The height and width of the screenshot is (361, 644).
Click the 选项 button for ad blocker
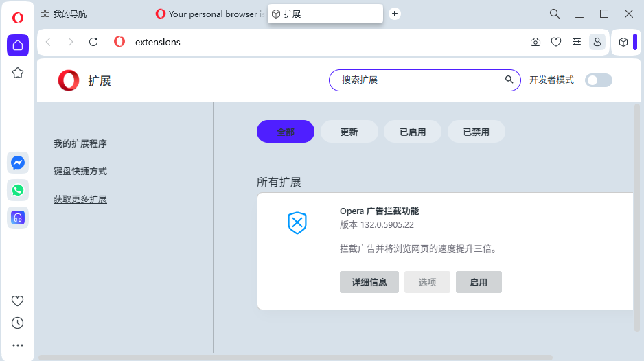(x=427, y=282)
